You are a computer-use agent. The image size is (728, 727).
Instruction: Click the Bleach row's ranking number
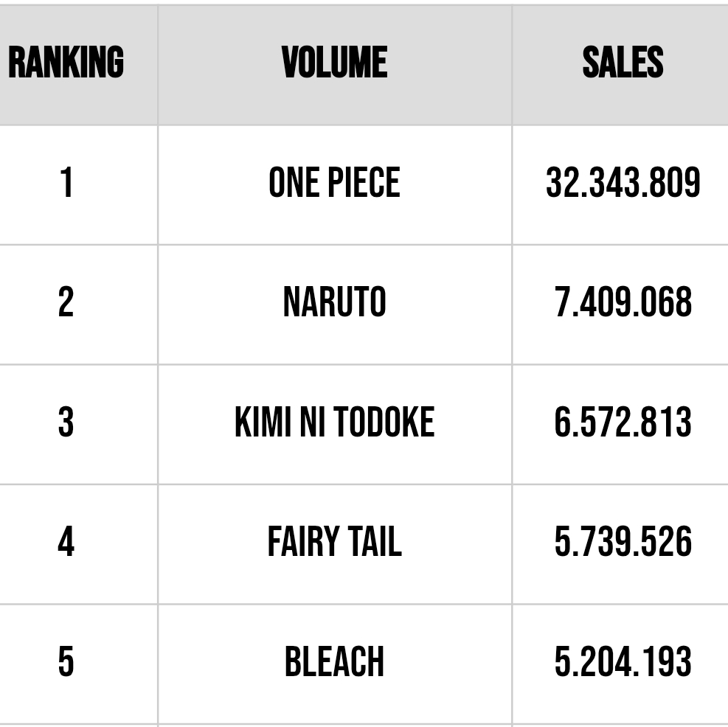point(66,661)
